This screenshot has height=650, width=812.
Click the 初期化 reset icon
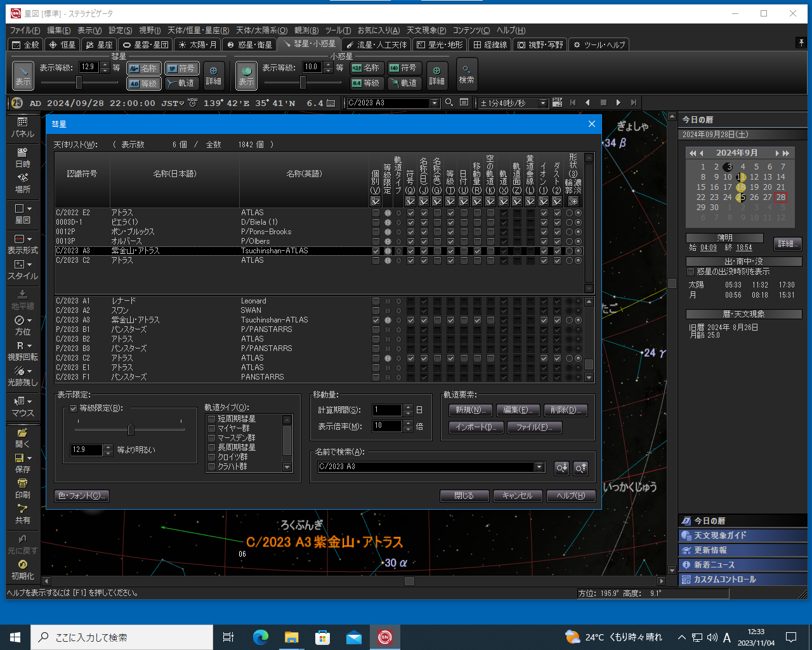(x=22, y=569)
